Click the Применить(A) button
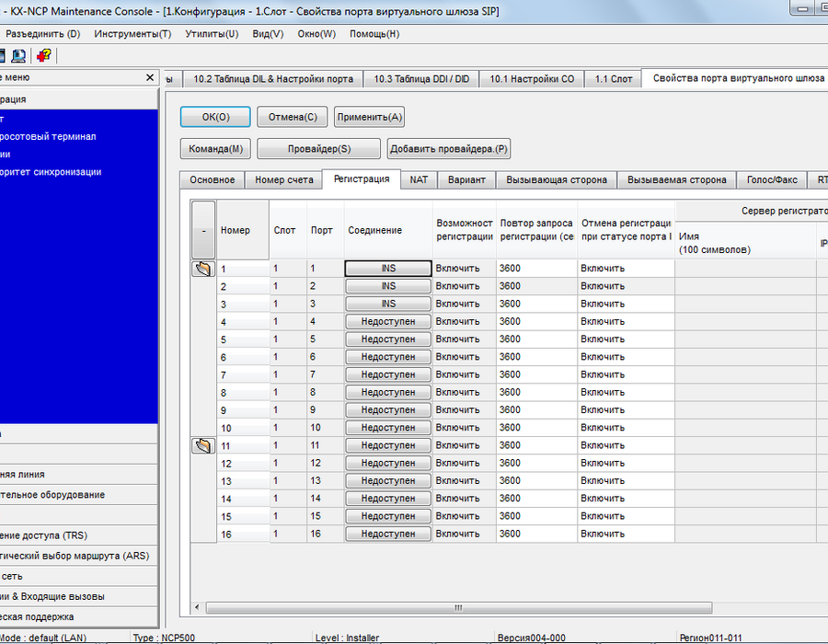 point(370,117)
